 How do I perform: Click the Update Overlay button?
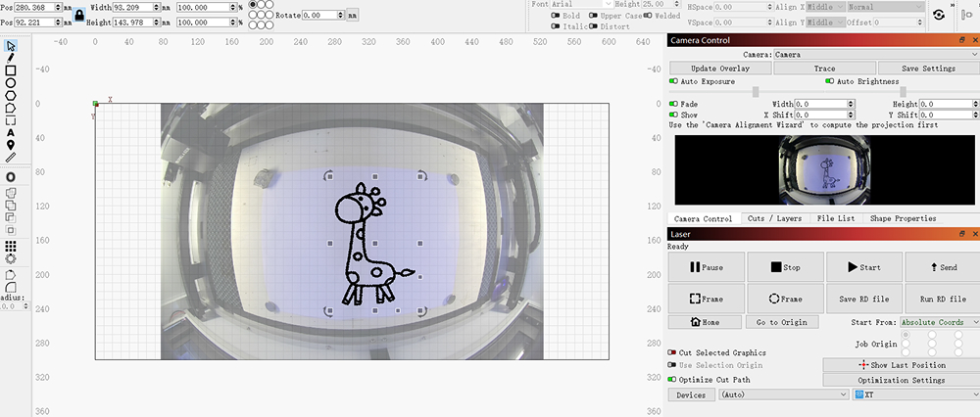[720, 69]
